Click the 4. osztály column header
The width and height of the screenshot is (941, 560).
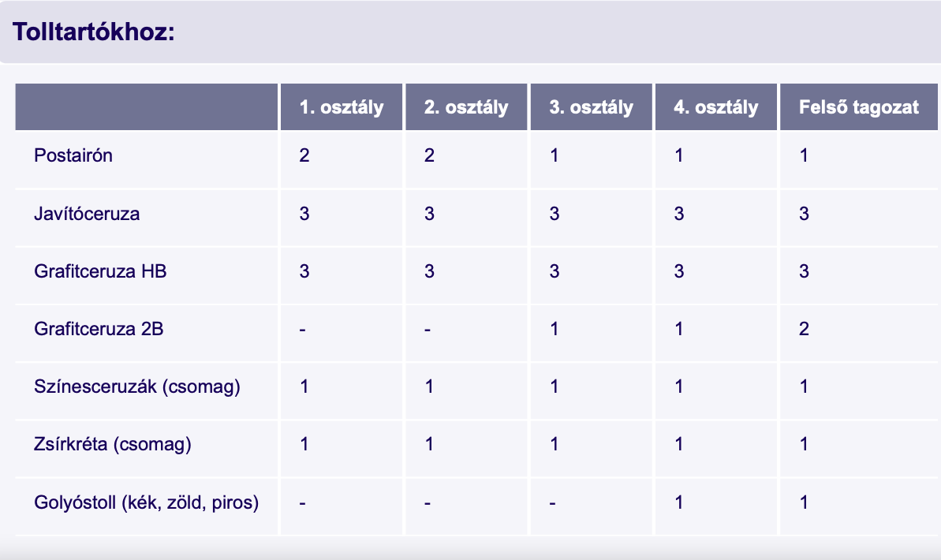(716, 107)
